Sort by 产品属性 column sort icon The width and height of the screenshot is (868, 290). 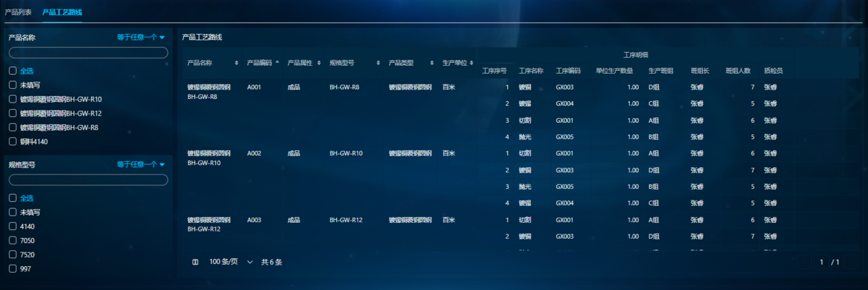pos(319,63)
